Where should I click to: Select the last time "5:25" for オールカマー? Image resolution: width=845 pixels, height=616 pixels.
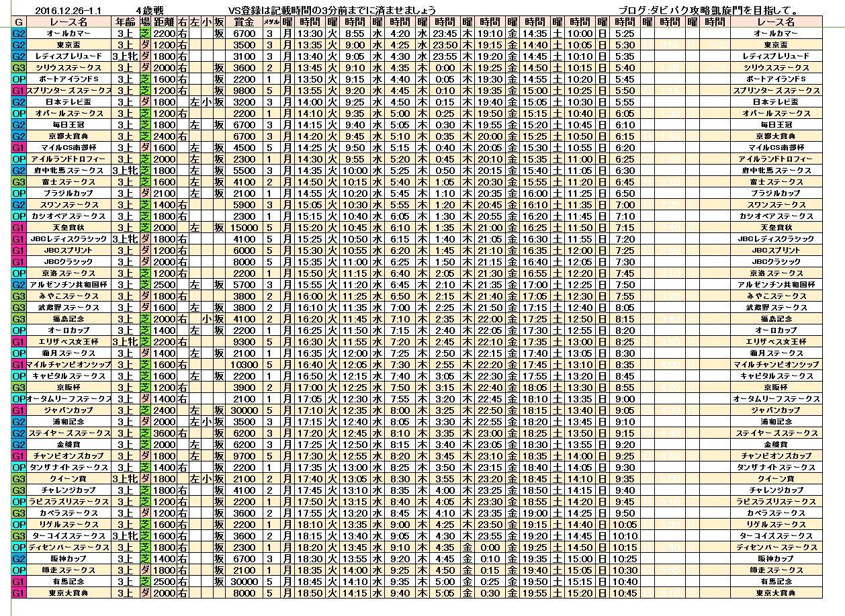click(x=625, y=33)
